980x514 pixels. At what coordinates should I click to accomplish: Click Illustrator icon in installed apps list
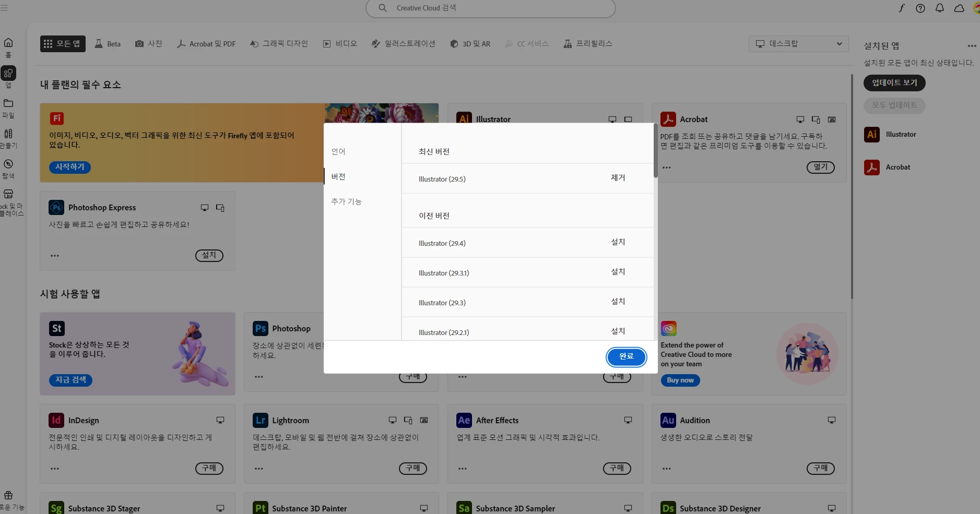872,135
